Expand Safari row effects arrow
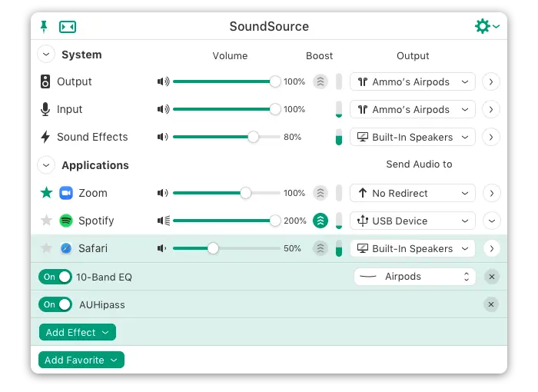Viewport: 538px width, 392px height. coord(491,248)
